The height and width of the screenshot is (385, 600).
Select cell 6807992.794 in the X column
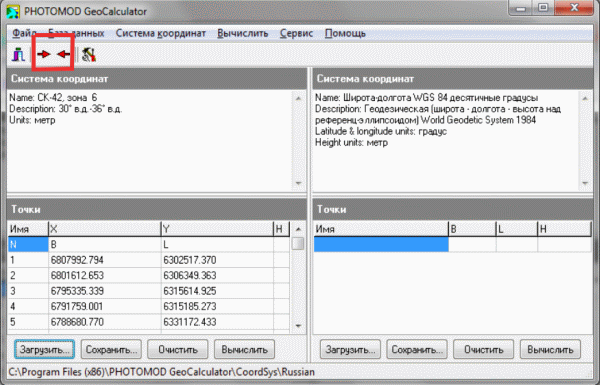click(x=104, y=260)
